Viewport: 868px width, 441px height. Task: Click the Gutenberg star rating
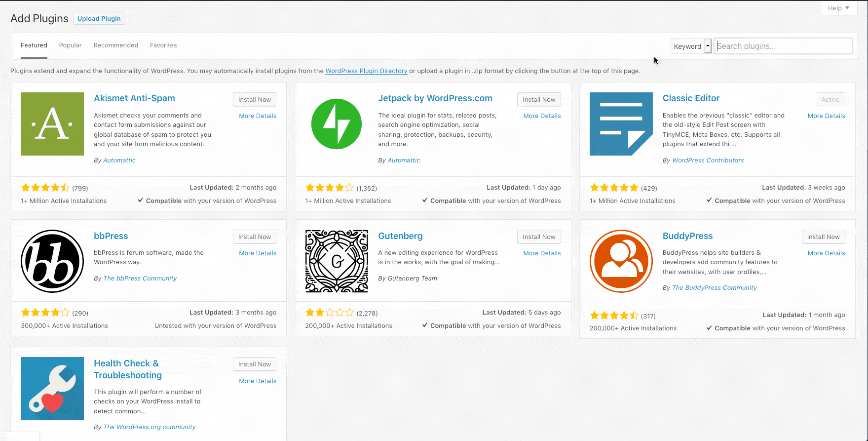tap(330, 313)
